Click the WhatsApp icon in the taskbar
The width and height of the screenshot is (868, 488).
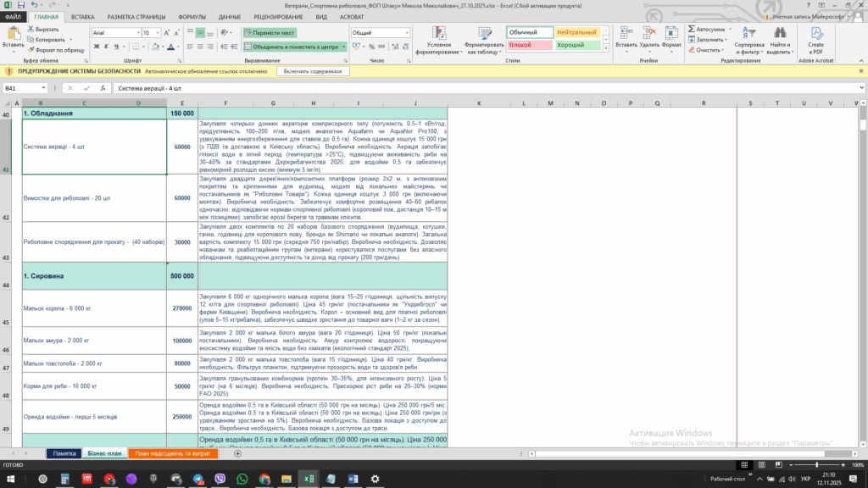(x=242, y=480)
